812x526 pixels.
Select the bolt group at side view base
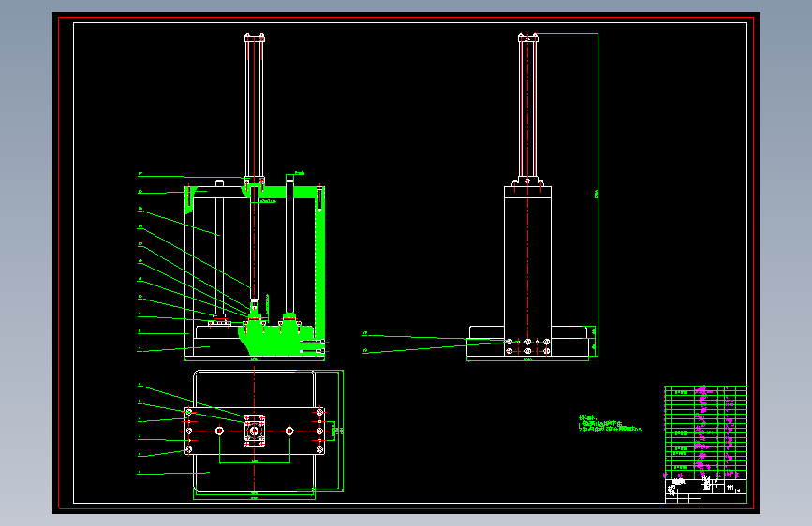click(527, 346)
